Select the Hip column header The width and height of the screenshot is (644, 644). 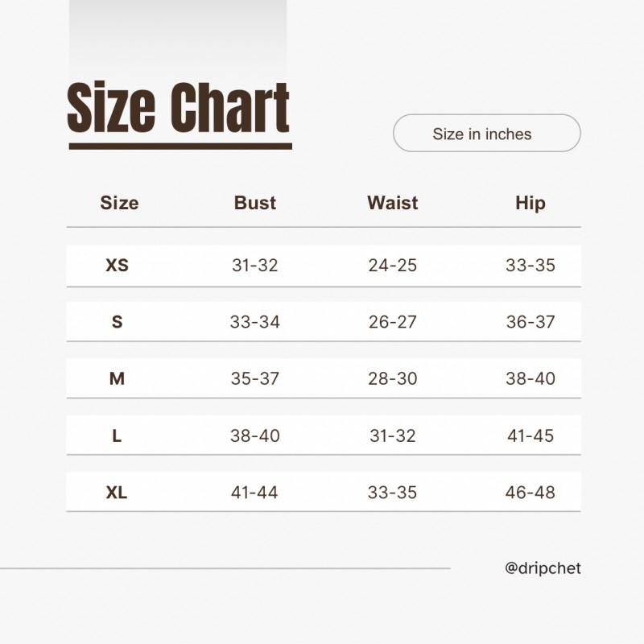(530, 203)
